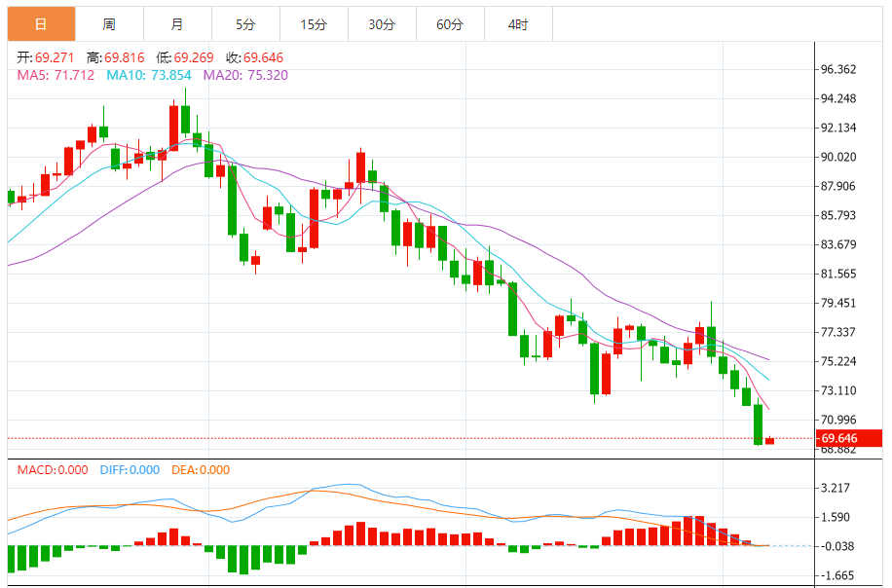892x588 pixels.
Task: Click the 1.590 MACD axis label
Action: click(836, 517)
